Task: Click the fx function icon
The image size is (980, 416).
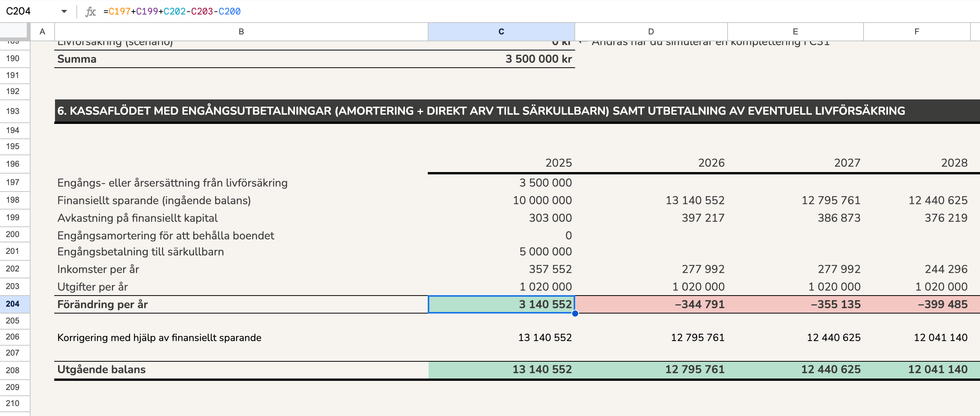Action: (x=91, y=11)
